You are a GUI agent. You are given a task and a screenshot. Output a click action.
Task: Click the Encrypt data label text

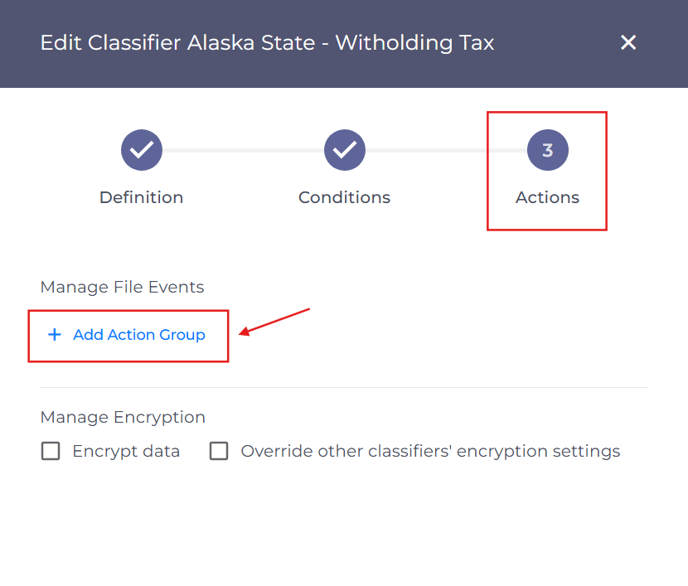coord(126,451)
